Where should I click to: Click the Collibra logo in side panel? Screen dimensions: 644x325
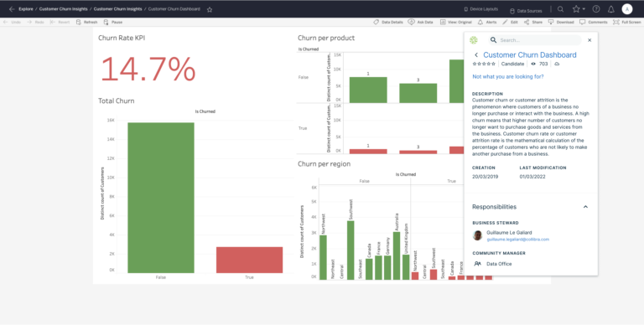[474, 40]
